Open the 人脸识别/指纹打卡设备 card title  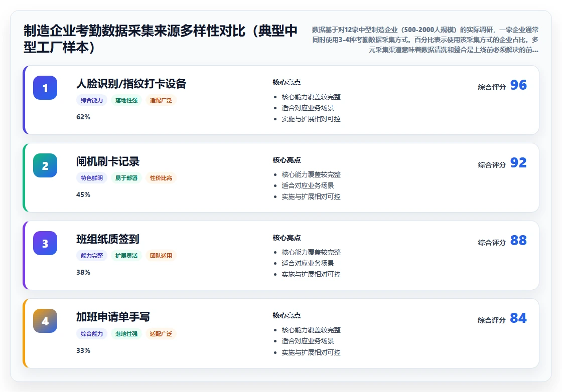(x=131, y=84)
